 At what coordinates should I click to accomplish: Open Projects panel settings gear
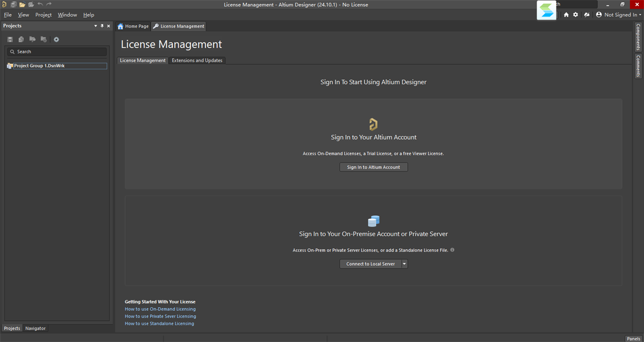pos(56,39)
